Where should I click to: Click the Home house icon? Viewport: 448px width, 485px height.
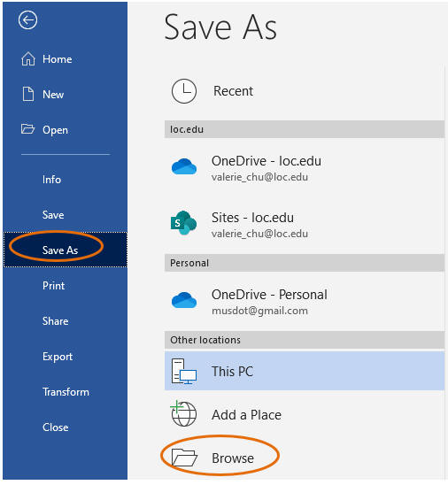28,58
